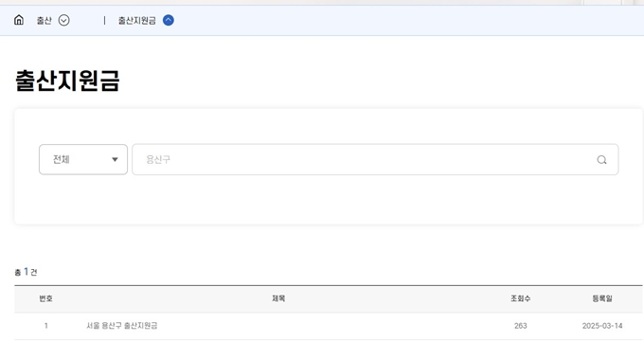This screenshot has height=360, width=644.
Task: Select the view count 263 cell
Action: [x=520, y=326]
